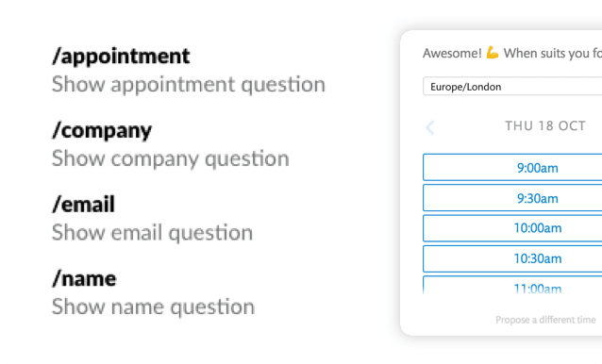Choose the partially visible 11:00am slot

(512, 286)
